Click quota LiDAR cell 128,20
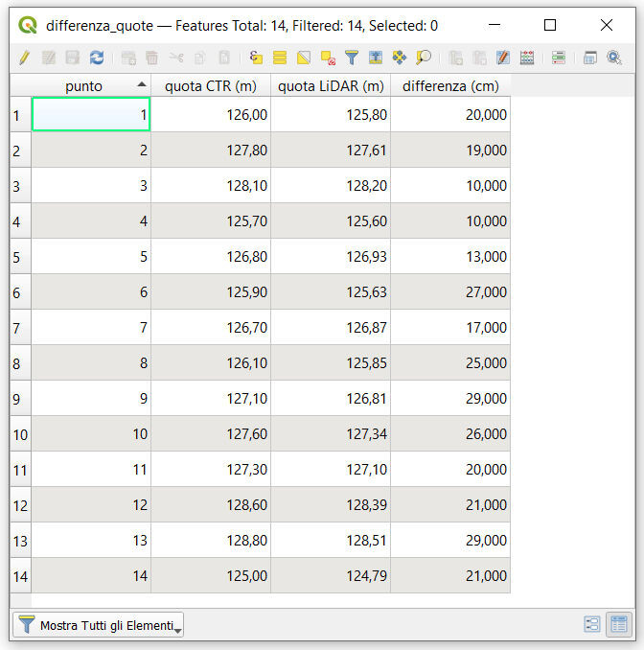 pyautogui.click(x=331, y=186)
